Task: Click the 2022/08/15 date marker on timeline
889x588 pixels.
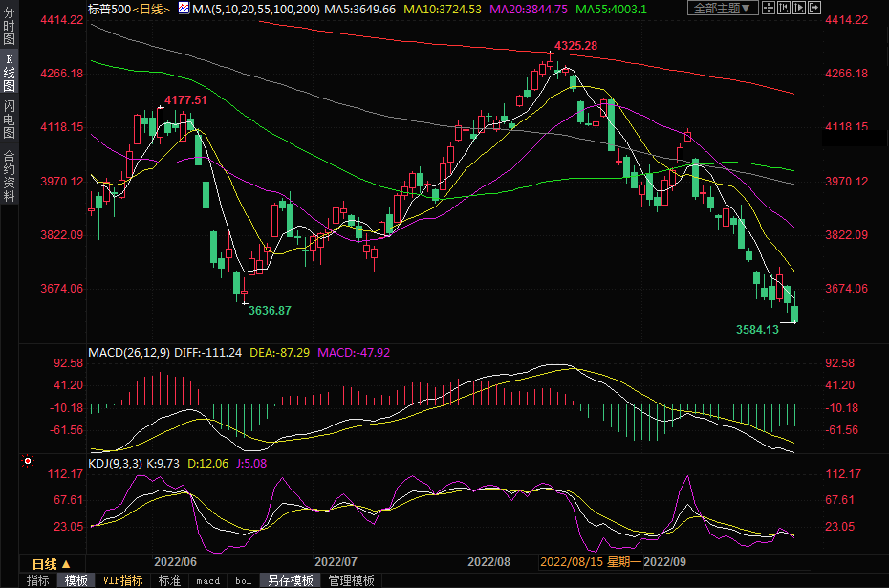Action: 569,563
